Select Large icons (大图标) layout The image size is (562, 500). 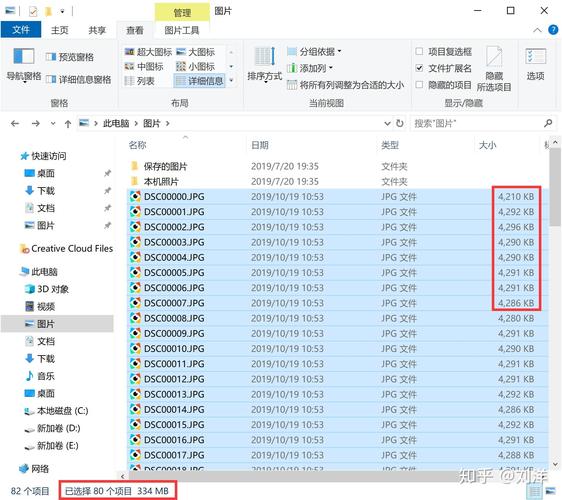pyautogui.click(x=196, y=52)
